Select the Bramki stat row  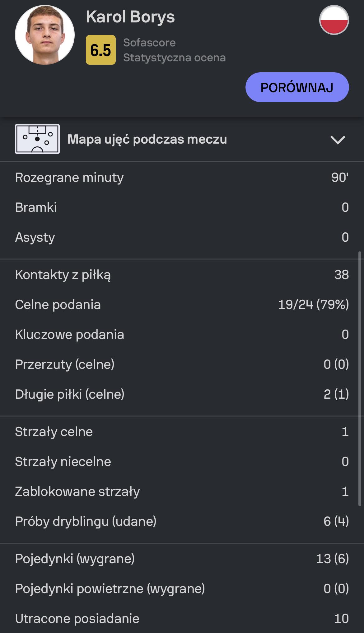(x=182, y=207)
